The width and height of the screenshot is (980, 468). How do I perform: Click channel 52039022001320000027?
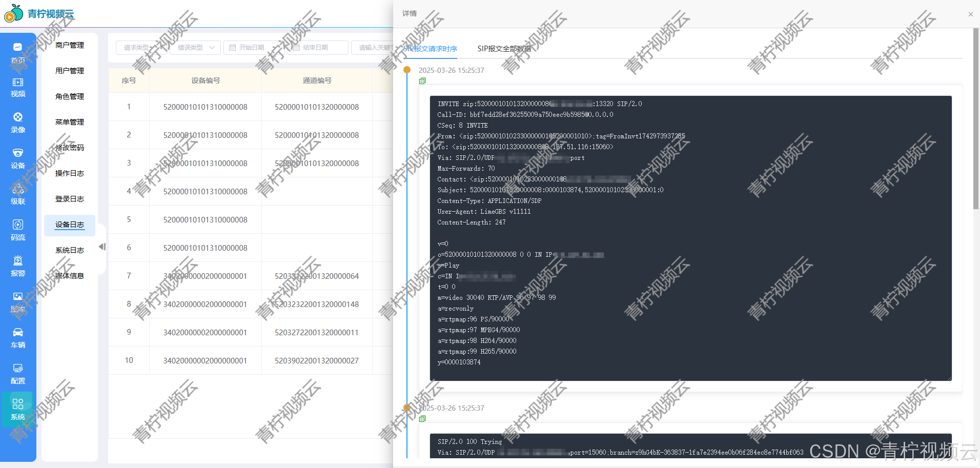coord(317,361)
